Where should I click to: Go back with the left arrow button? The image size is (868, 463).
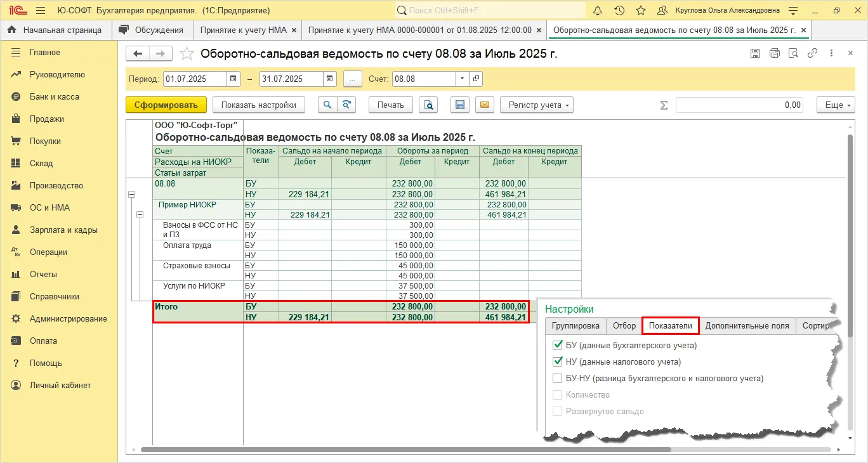138,54
